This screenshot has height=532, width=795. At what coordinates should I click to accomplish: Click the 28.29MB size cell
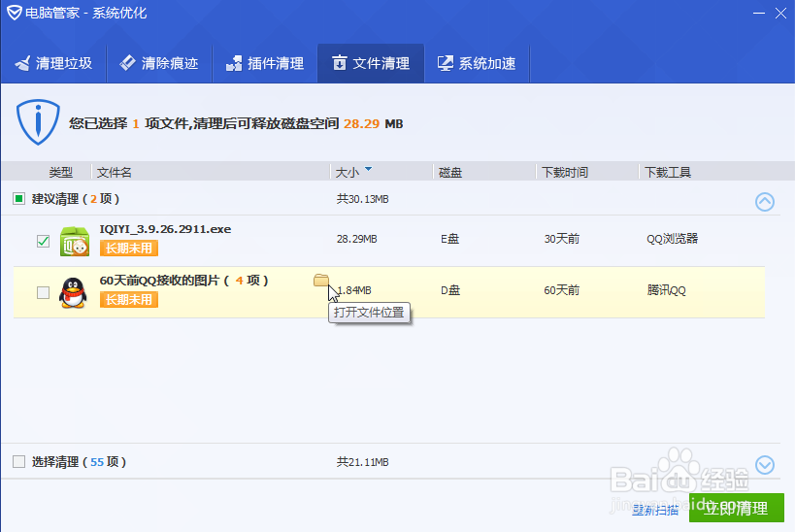point(357,239)
